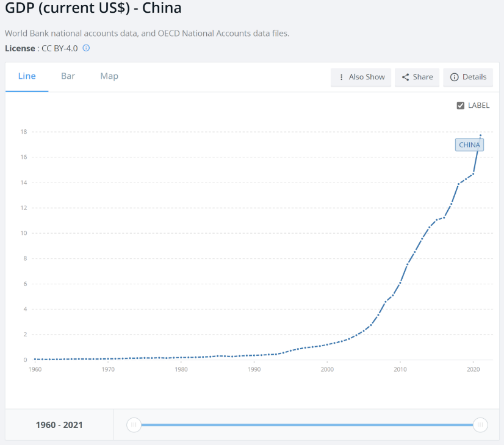Click the x-axis label 1980
504x445 pixels.
(181, 369)
